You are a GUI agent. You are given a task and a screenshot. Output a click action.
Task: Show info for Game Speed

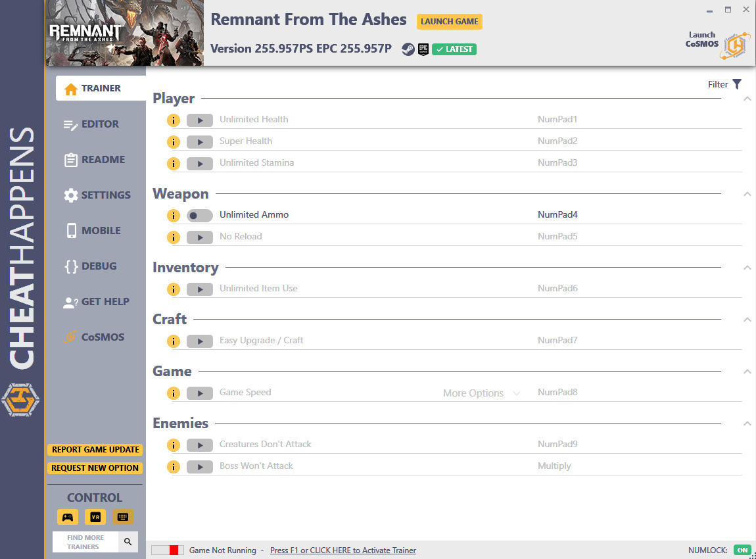coord(174,393)
